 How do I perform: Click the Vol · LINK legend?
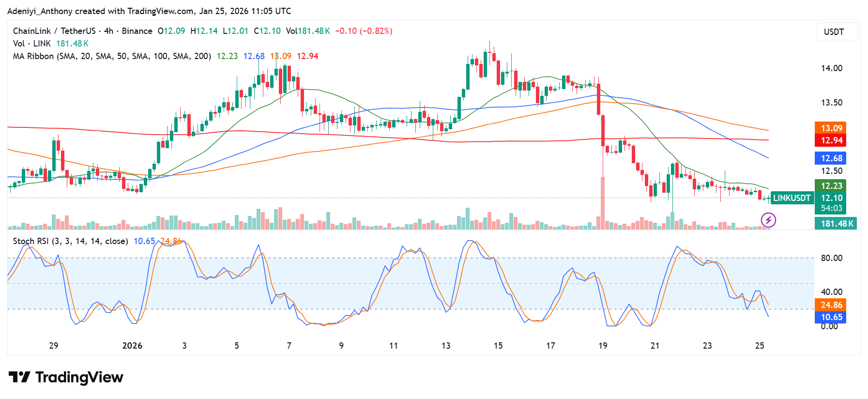31,44
